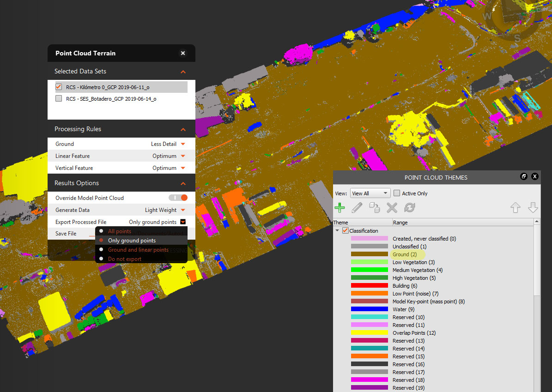Select 'Ground and linear points' option
This screenshot has width=552, height=392.
click(x=138, y=250)
